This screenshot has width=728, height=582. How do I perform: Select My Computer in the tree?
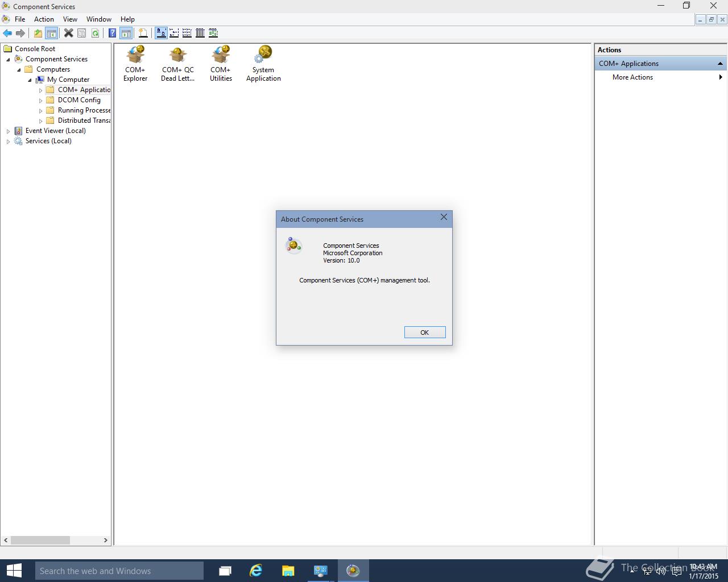[68, 80]
